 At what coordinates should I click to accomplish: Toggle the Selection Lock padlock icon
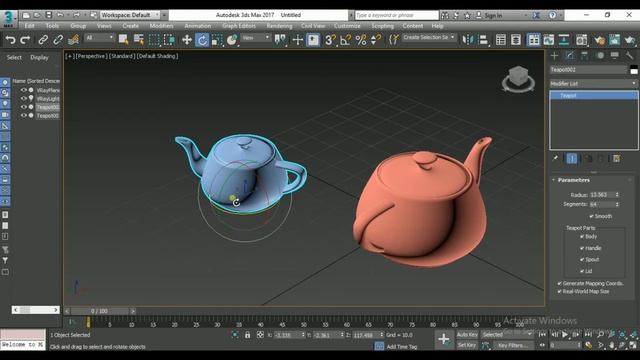pos(247,335)
